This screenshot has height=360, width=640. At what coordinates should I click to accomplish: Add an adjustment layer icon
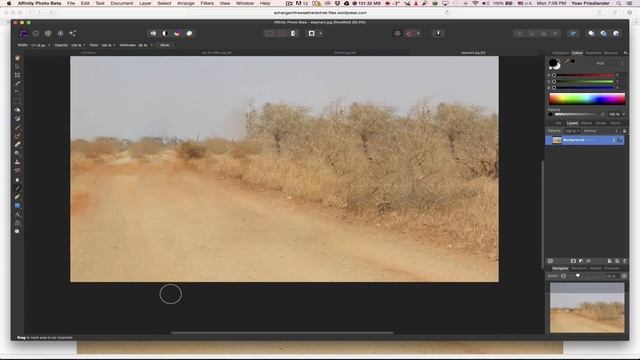(x=581, y=261)
